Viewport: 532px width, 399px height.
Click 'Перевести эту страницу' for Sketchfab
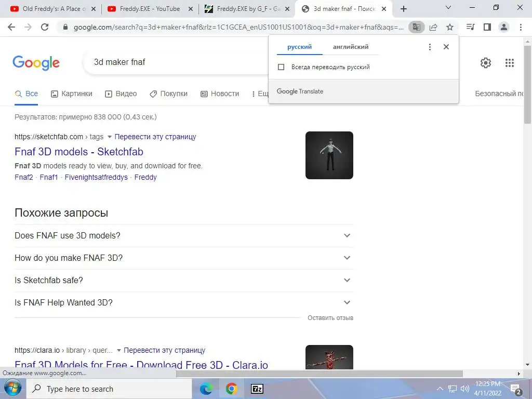point(155,137)
